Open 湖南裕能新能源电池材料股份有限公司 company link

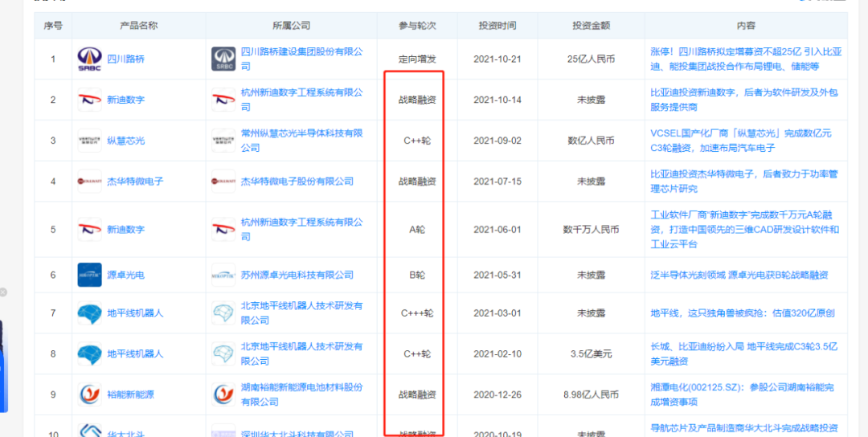tap(302, 394)
